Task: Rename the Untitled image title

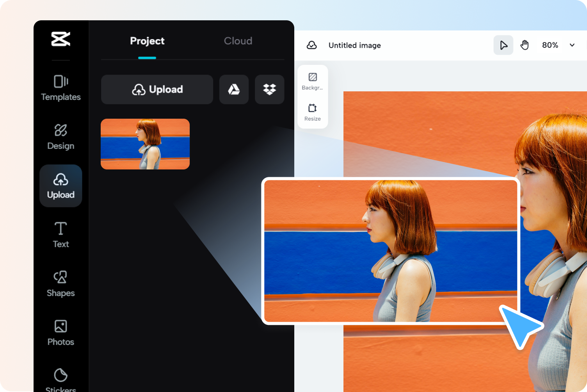Action: coord(355,45)
